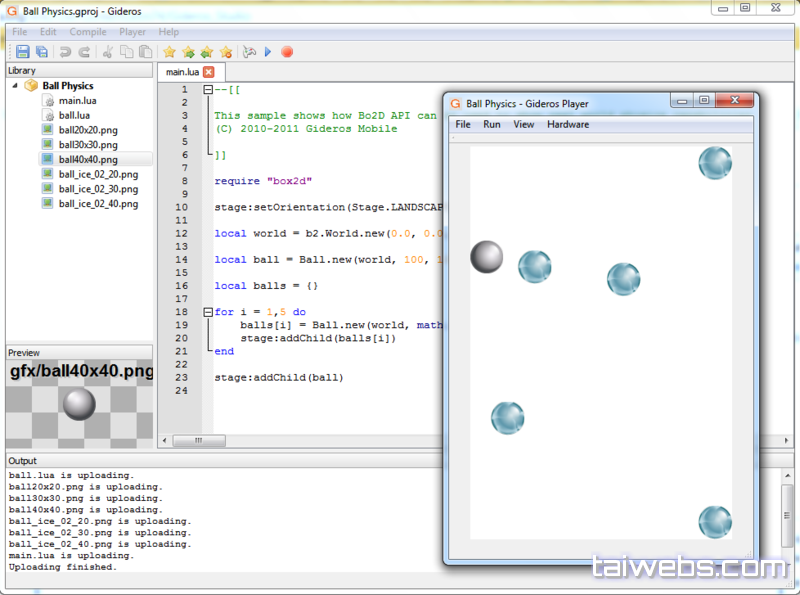Click the Paste clipboard icon
The image size is (800, 595).
pos(146,52)
